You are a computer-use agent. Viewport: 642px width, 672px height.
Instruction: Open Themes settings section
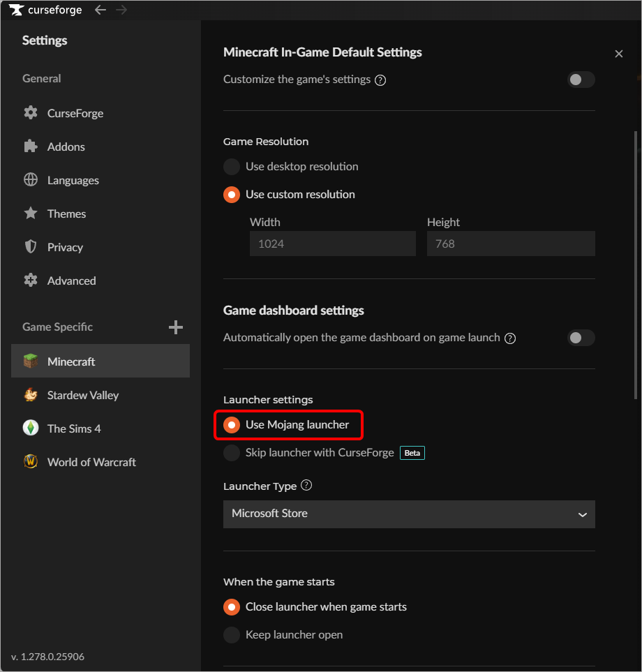pyautogui.click(x=100, y=214)
